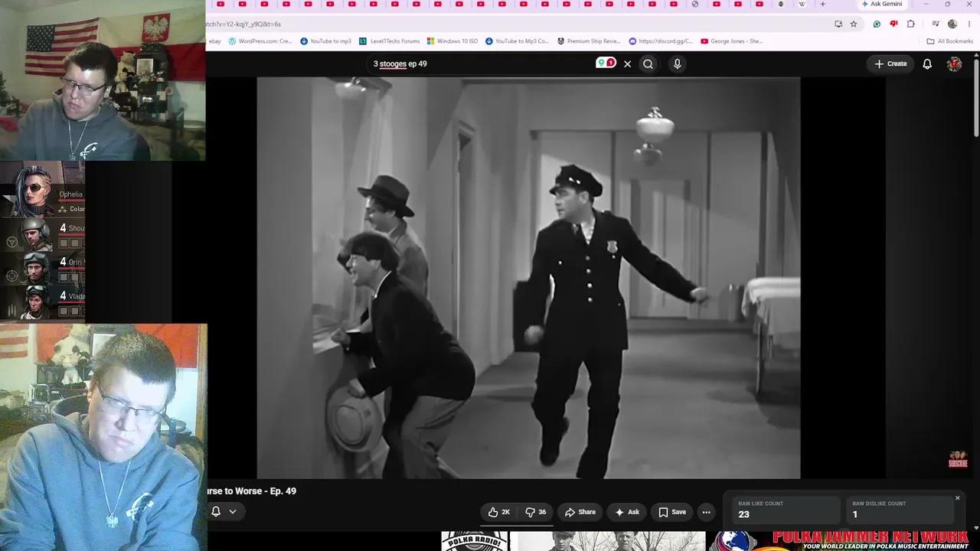Click the video title text 'Ep. 49'
The width and height of the screenshot is (980, 551).
pyautogui.click(x=283, y=491)
